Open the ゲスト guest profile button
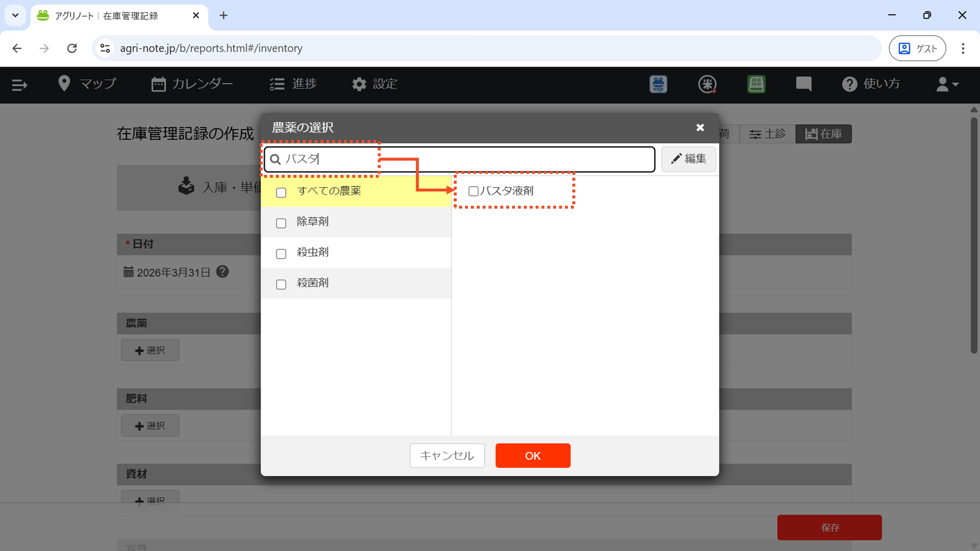 pyautogui.click(x=917, y=48)
